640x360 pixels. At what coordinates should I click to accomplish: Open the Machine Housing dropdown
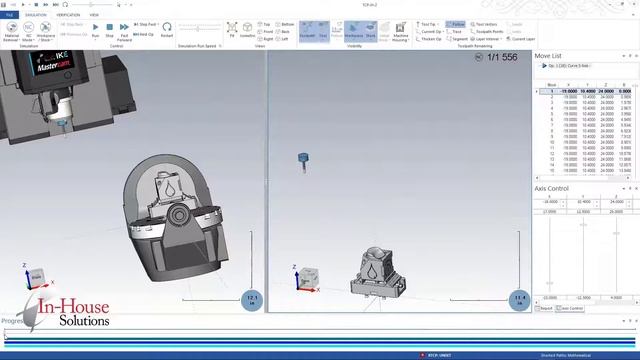(401, 32)
